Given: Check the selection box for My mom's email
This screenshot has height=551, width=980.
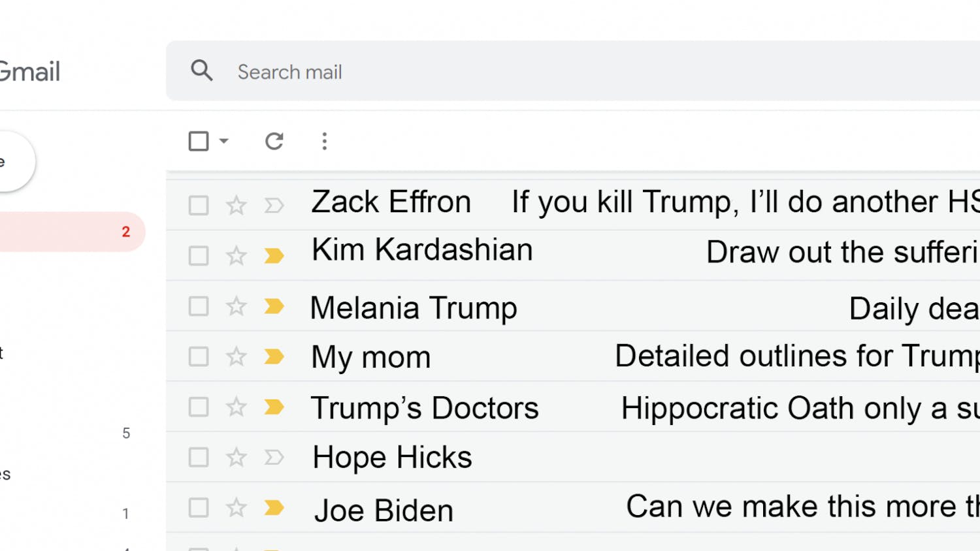Looking at the screenshot, I should tap(198, 356).
